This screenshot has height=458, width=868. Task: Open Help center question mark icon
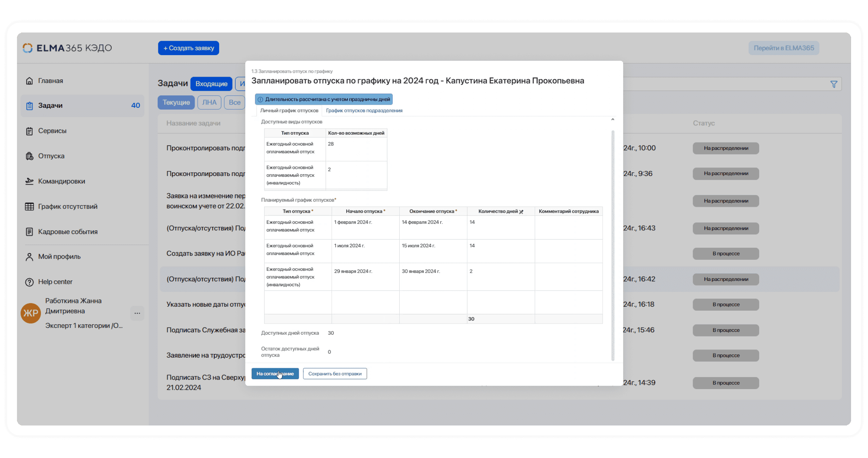(30, 282)
